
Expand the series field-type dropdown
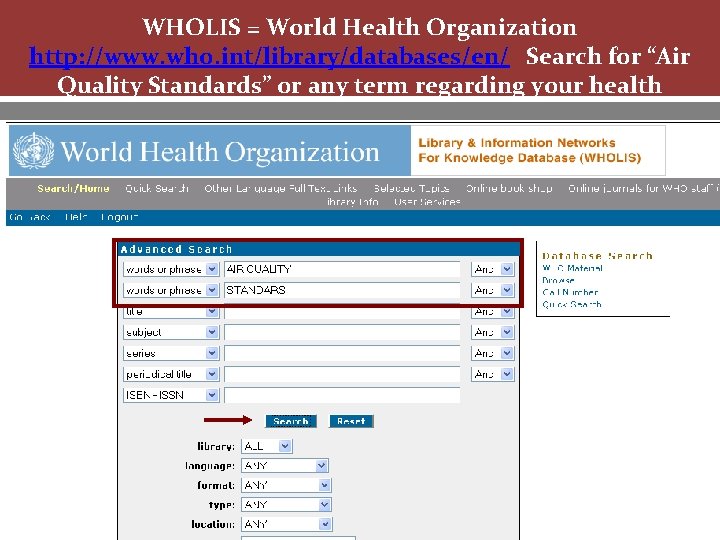171,353
